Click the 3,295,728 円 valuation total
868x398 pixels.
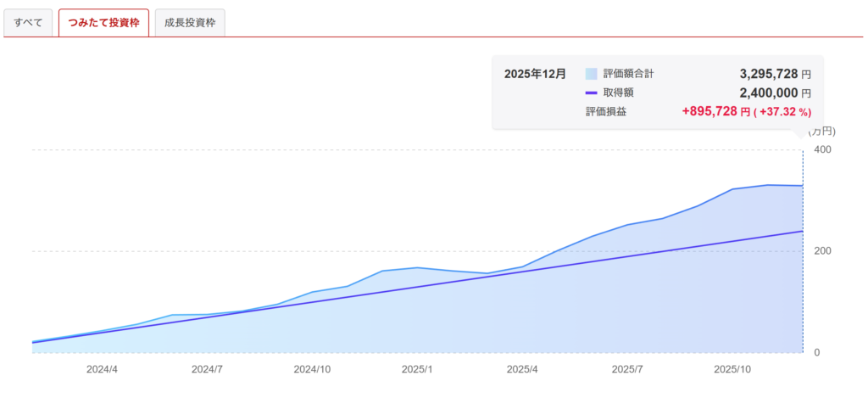point(763,74)
